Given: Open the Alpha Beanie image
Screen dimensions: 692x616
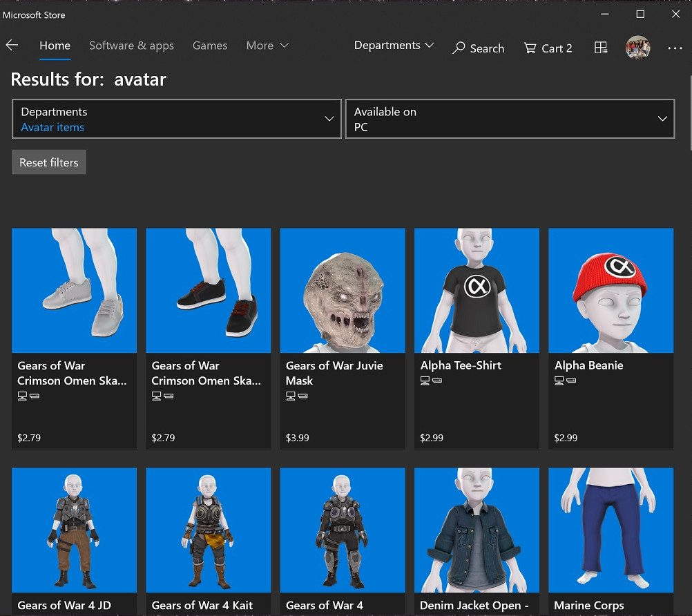Looking at the screenshot, I should (611, 290).
